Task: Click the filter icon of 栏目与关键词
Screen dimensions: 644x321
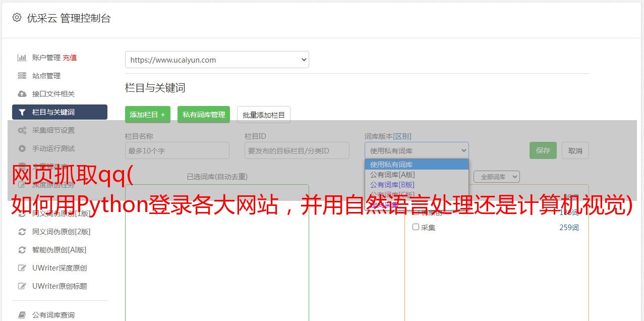Action: tap(22, 112)
